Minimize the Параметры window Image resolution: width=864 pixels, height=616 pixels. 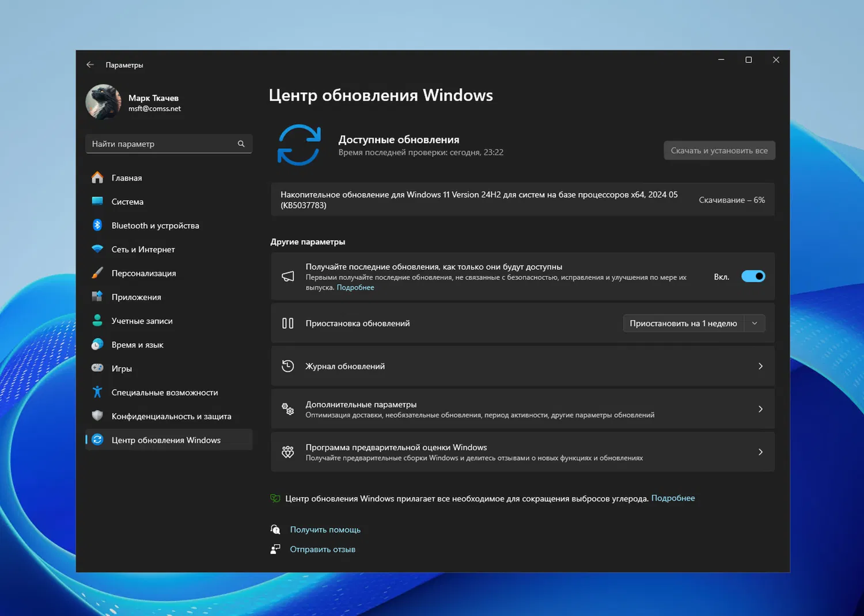click(x=721, y=60)
